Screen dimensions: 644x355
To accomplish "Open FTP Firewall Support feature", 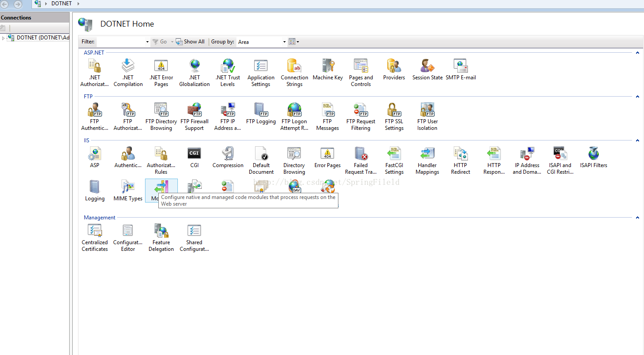I will click(194, 117).
